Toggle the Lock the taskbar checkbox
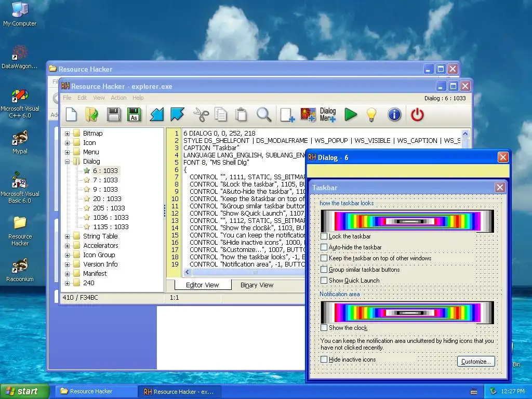532x399 pixels. 324,236
